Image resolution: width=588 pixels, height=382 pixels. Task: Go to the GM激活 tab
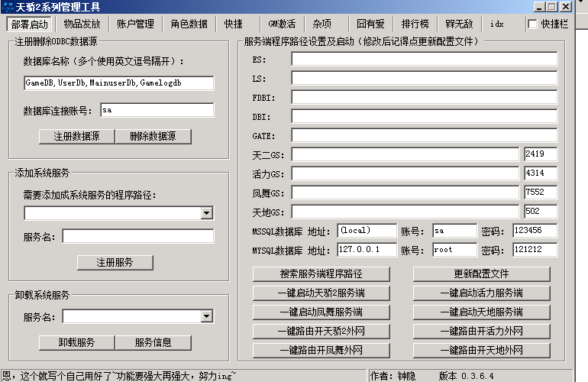[x=282, y=24]
